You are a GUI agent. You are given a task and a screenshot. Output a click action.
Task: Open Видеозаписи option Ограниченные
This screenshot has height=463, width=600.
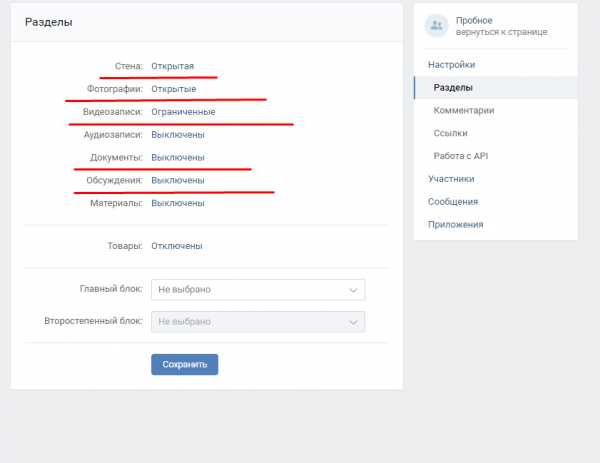point(183,112)
